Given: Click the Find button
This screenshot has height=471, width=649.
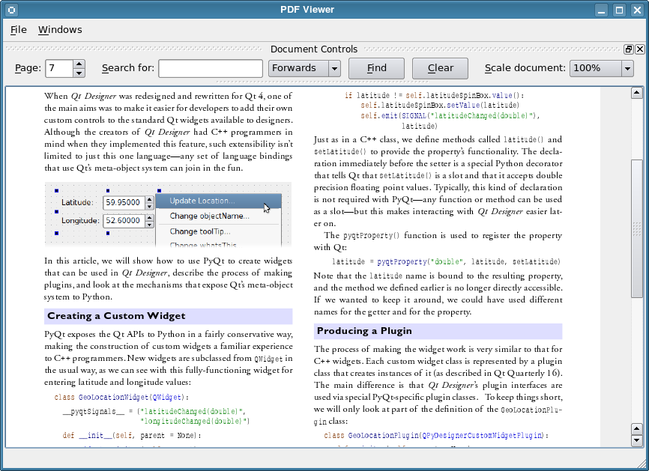Looking at the screenshot, I should tap(376, 68).
